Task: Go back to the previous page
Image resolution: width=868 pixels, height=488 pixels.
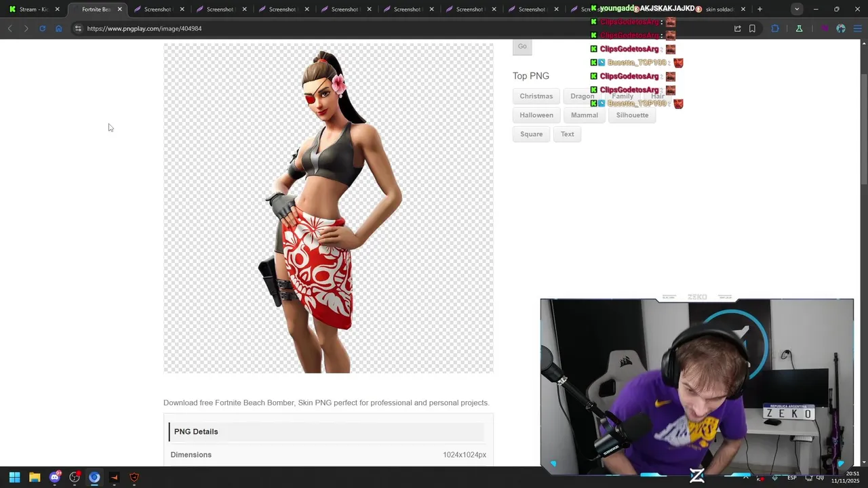Action: (x=10, y=28)
